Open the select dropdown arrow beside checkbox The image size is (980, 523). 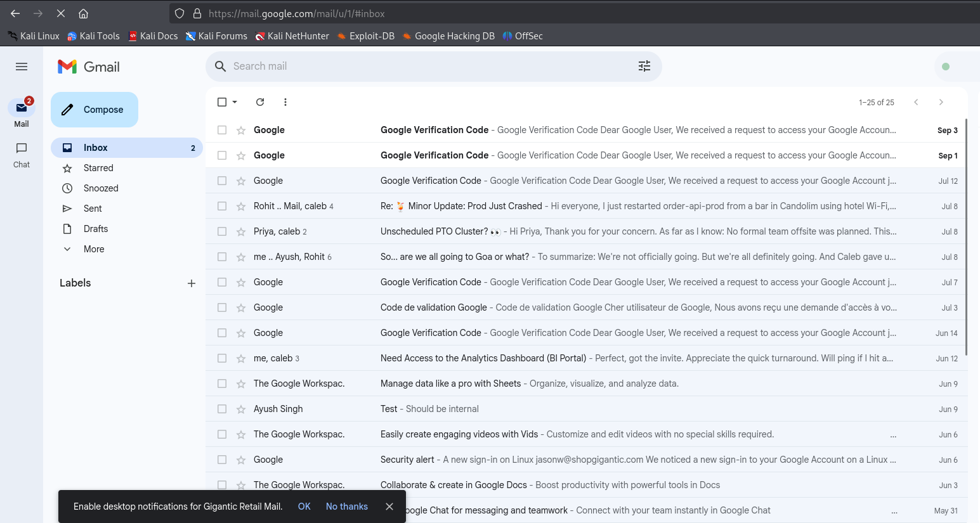[x=235, y=102]
